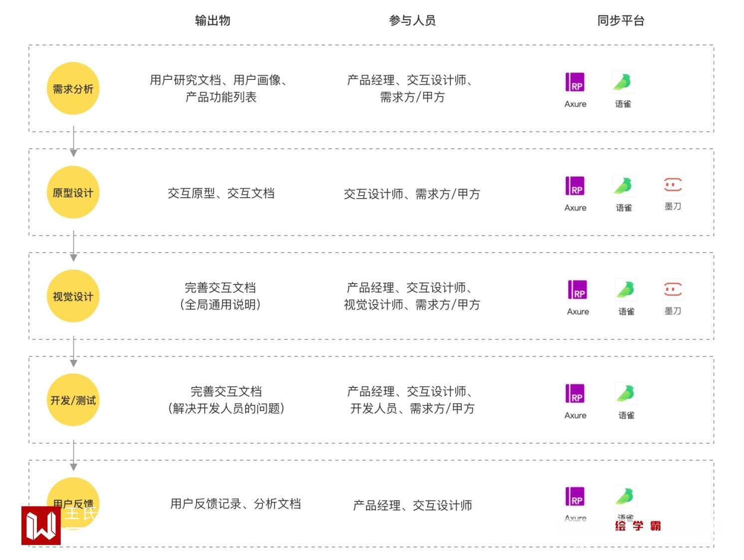Click the 墨刀 icon in 视觉设计 row
The height and width of the screenshot is (560, 744).
click(x=672, y=289)
